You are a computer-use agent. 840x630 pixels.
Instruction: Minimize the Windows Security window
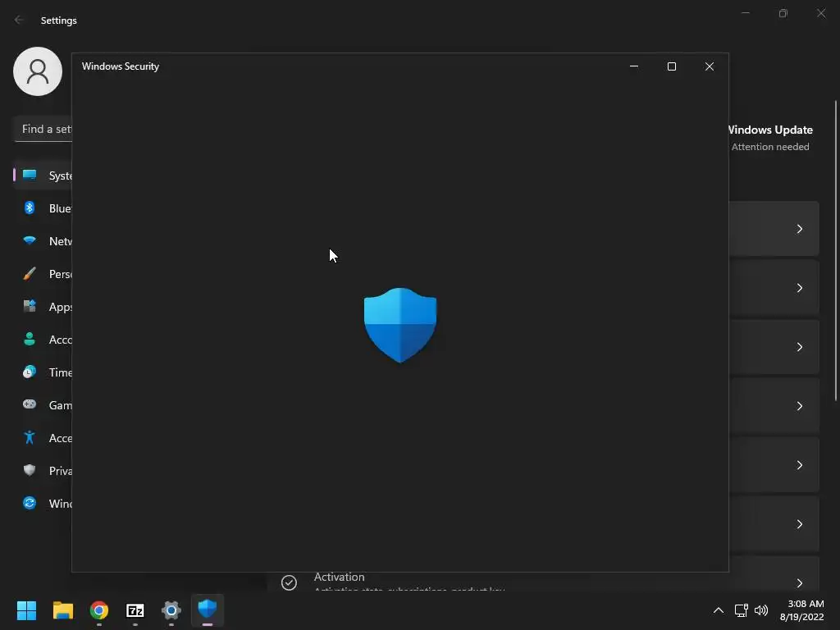pos(634,66)
